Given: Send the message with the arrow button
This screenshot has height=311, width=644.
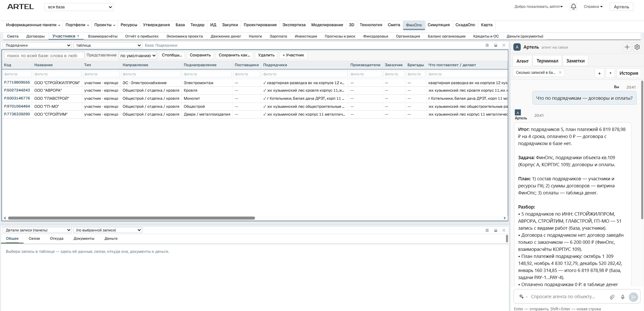Looking at the screenshot, I should [633, 297].
